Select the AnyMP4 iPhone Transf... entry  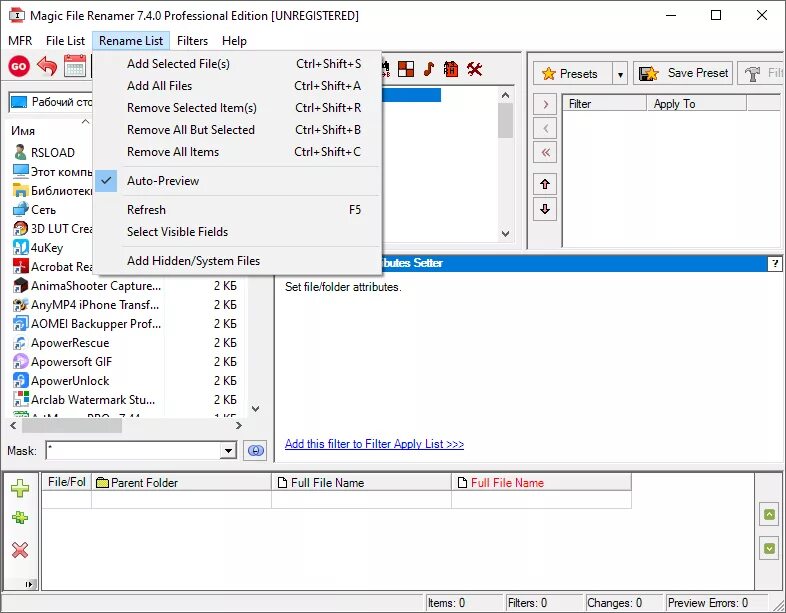coord(86,305)
